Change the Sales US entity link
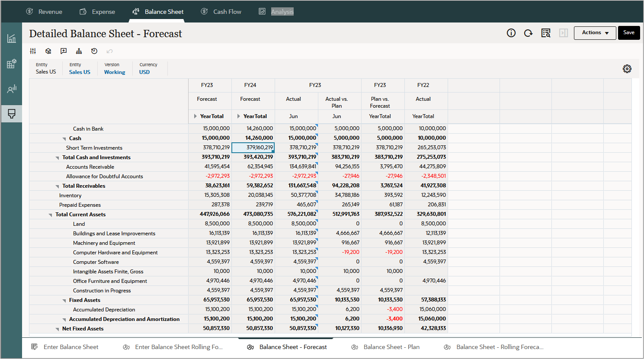 (x=80, y=72)
